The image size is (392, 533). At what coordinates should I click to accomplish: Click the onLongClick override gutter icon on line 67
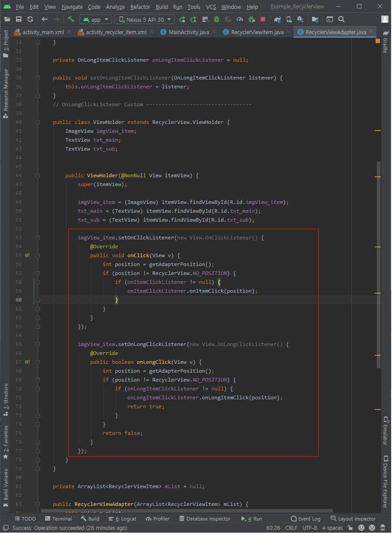[x=27, y=362]
